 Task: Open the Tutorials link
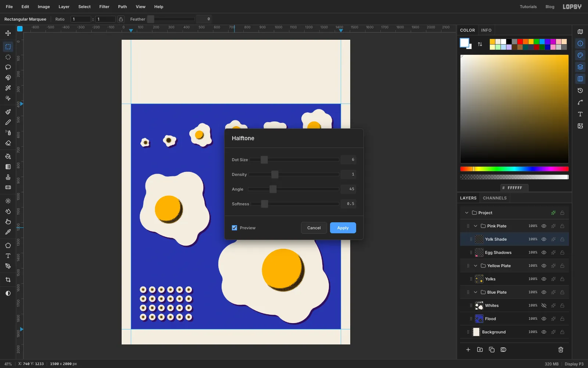(528, 7)
